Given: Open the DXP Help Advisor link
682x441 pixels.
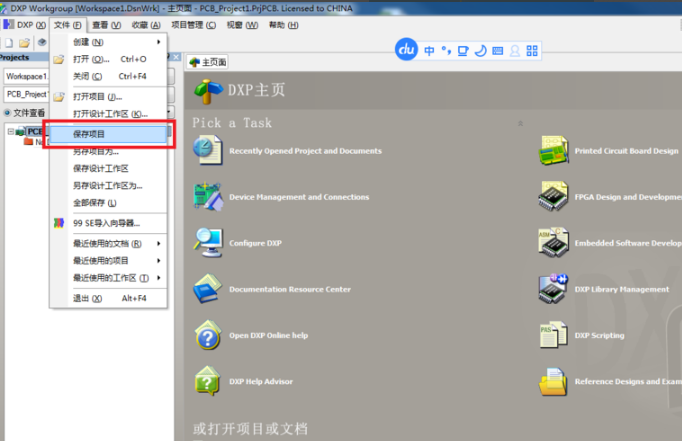Looking at the screenshot, I should [261, 381].
